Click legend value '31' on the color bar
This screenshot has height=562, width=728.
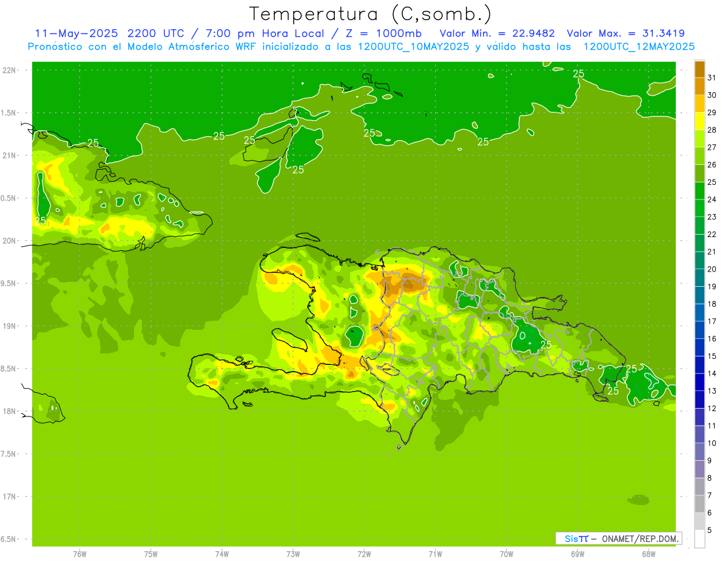click(x=712, y=78)
